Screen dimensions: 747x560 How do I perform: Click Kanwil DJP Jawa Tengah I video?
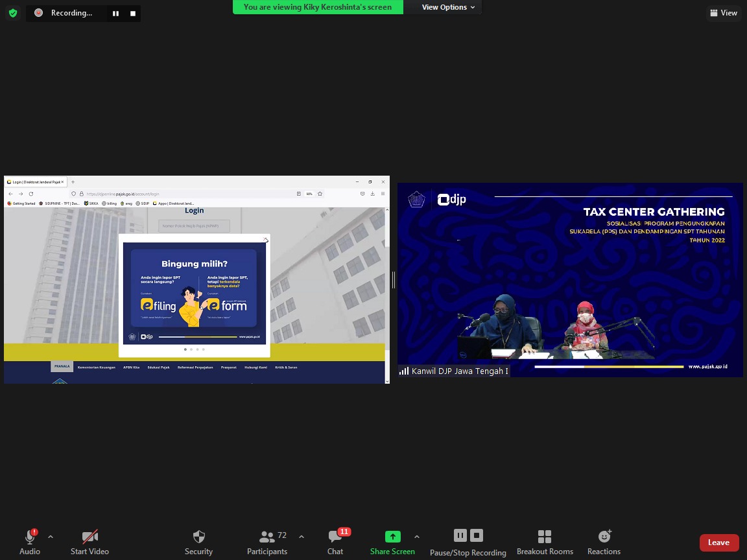[x=570, y=280]
